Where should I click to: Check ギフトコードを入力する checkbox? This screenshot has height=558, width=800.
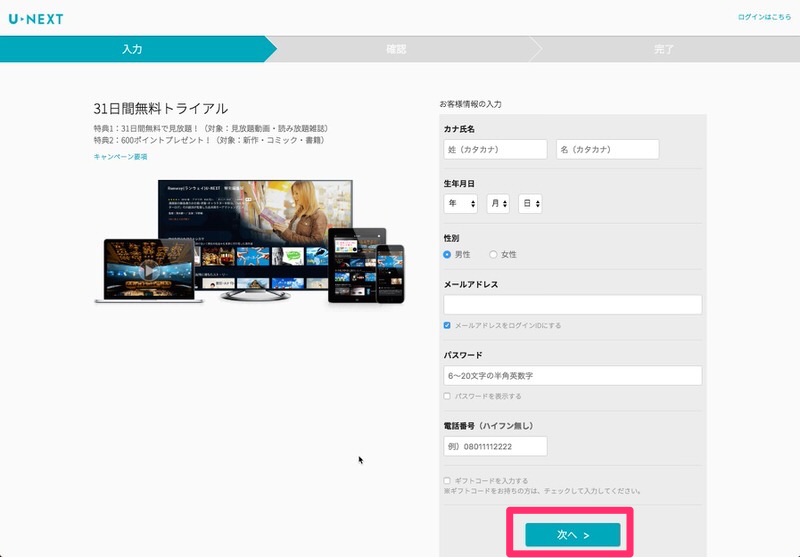[x=447, y=481]
